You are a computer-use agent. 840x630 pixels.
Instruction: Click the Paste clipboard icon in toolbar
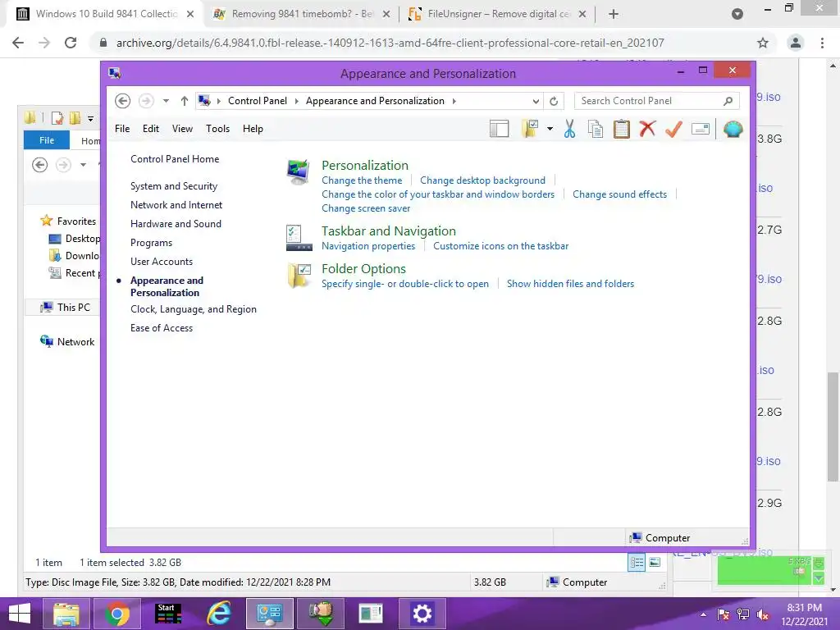(622, 129)
